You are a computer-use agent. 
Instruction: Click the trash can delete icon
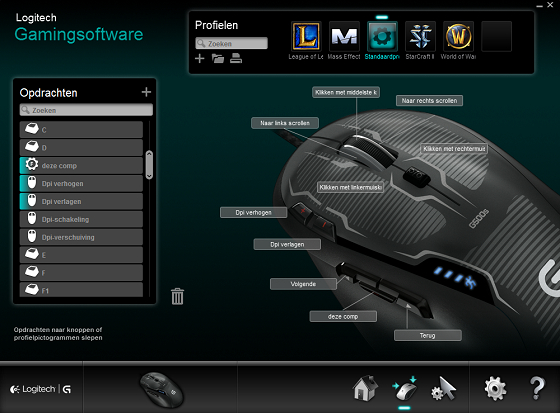click(178, 296)
